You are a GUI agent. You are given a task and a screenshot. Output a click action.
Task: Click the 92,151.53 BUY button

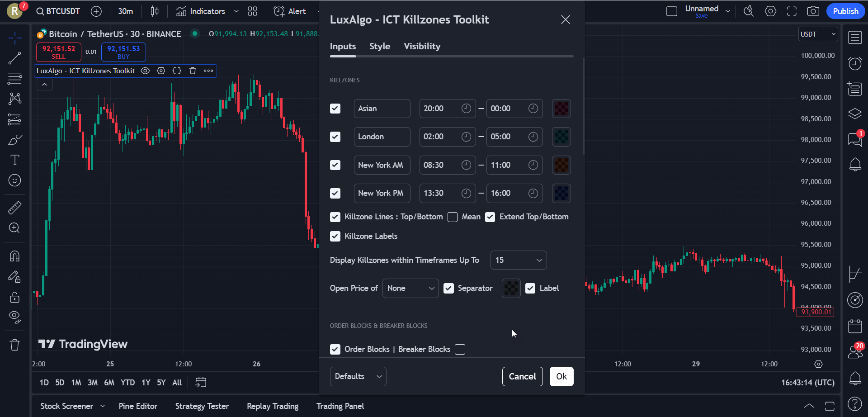point(123,52)
